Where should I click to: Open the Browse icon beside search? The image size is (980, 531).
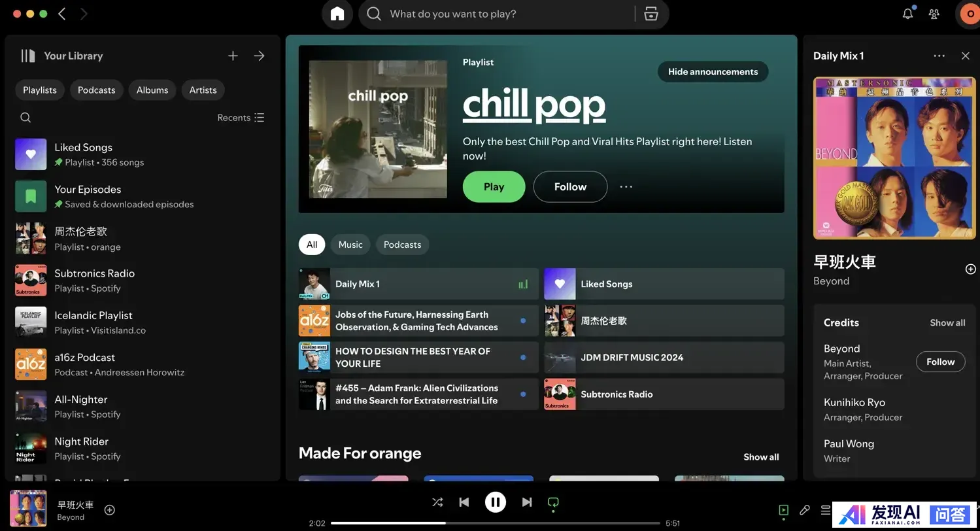pos(651,14)
